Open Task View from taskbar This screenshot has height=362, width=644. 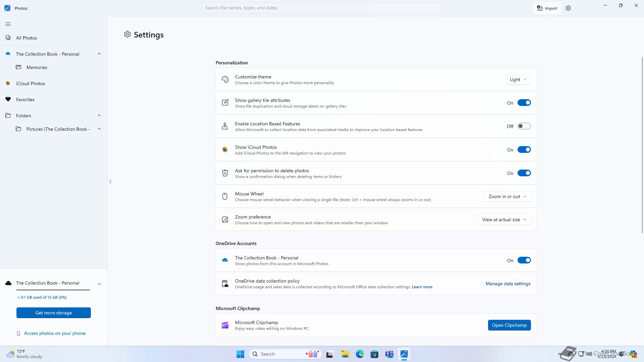(x=330, y=354)
